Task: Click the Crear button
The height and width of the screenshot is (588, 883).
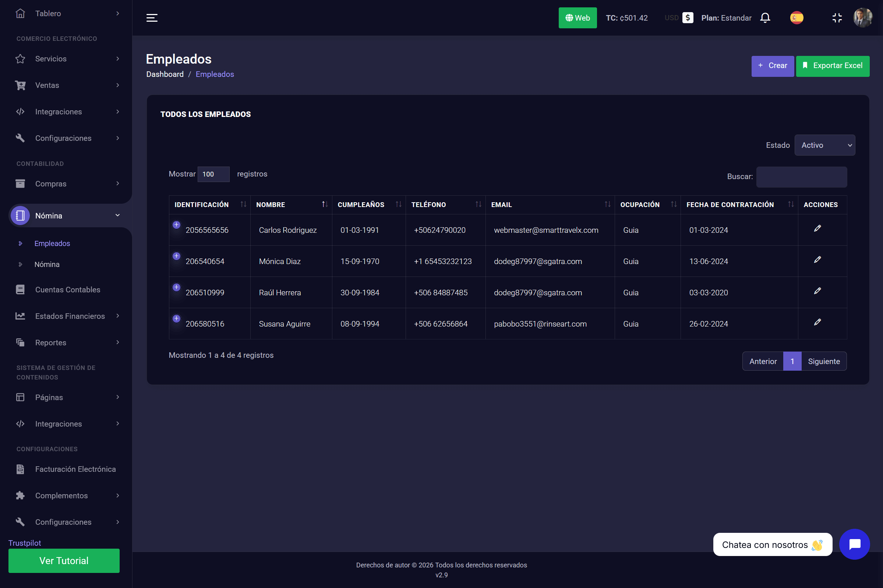Action: (772, 65)
